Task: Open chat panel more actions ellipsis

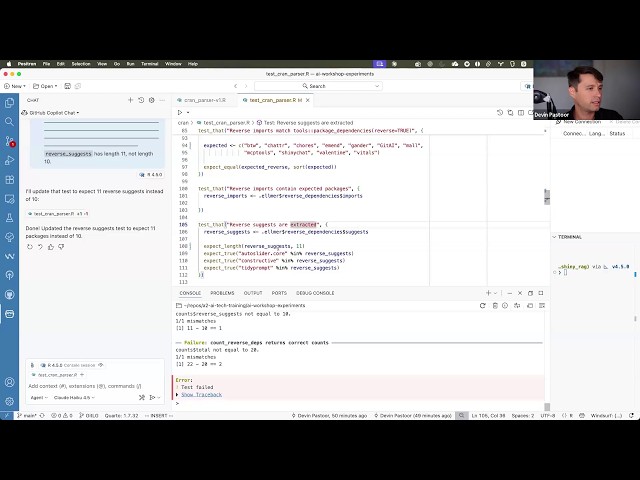Action: pos(162,100)
